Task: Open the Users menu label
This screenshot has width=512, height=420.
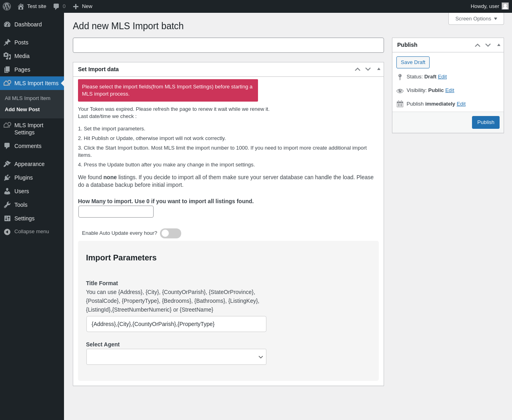Action: (22, 191)
